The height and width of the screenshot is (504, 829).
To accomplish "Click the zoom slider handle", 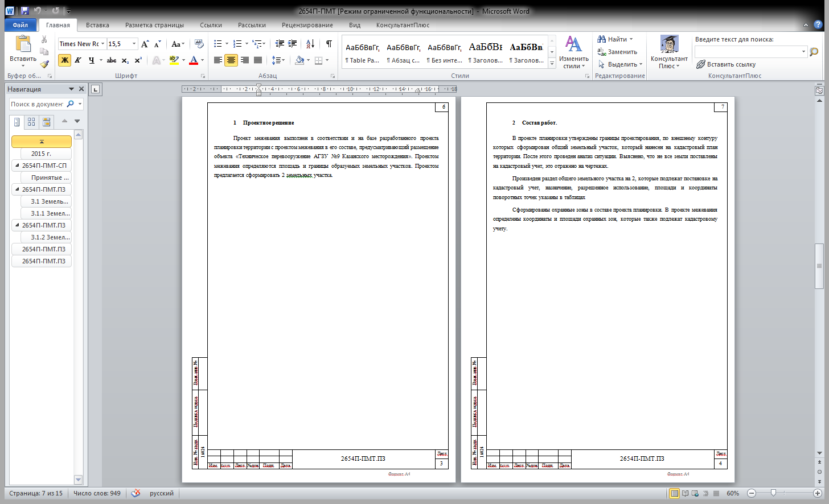I will (x=773, y=493).
